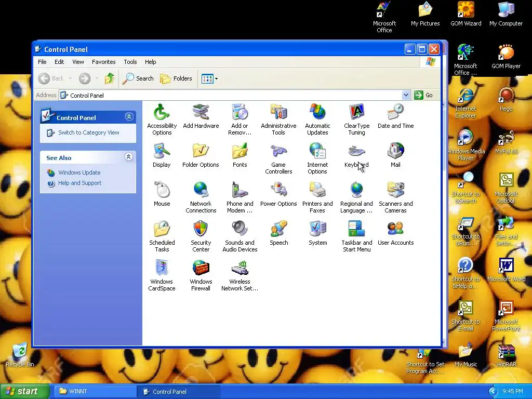Open Power Options applet
Image resolution: width=532 pixels, height=399 pixels.
(278, 194)
